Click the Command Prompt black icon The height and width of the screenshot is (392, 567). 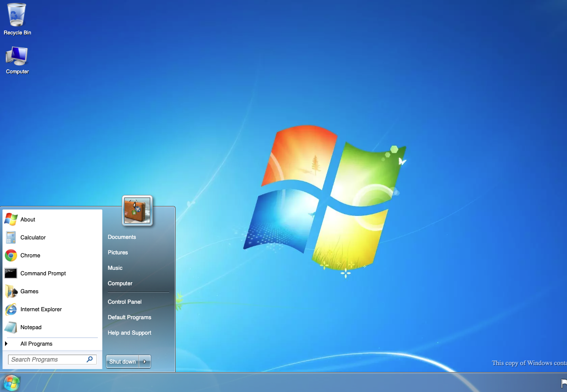(x=11, y=273)
